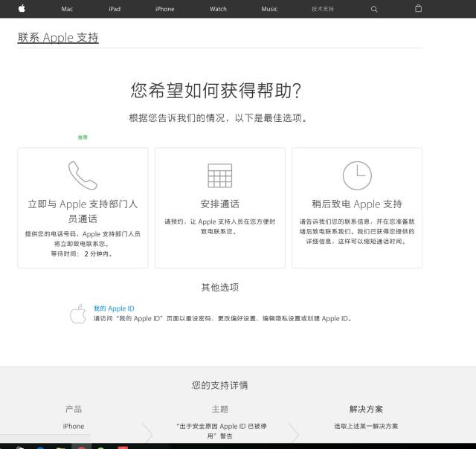Open the Watch menu item

point(218,9)
